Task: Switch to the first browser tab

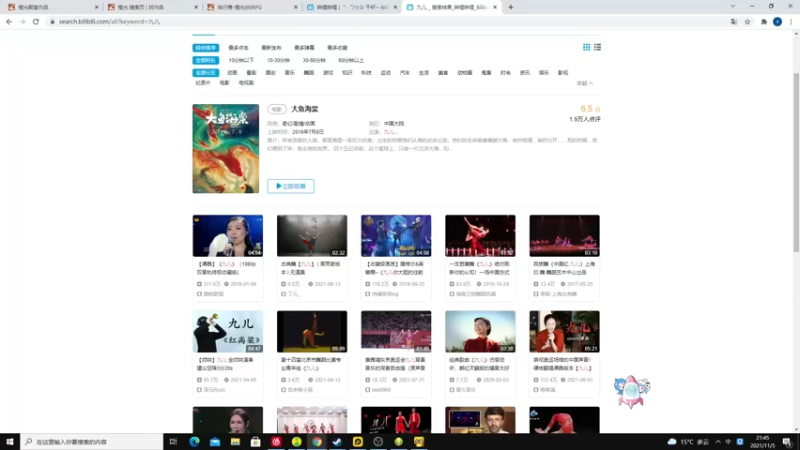Action: point(51,7)
